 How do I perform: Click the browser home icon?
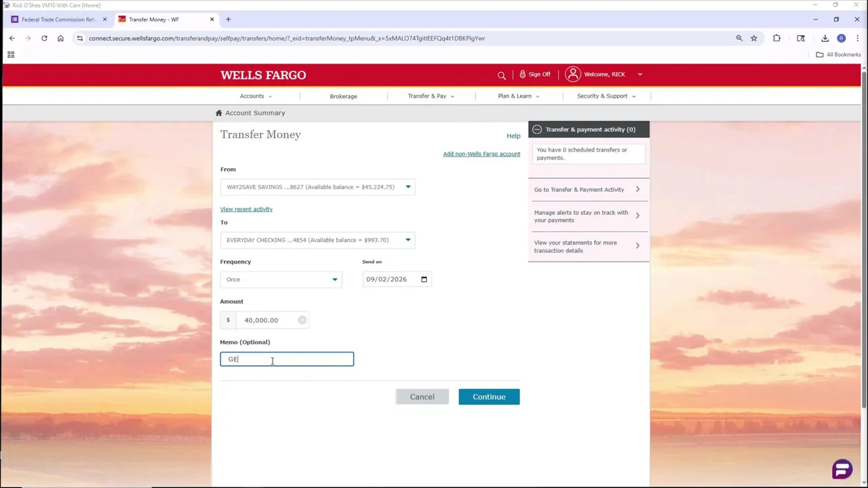click(x=60, y=38)
